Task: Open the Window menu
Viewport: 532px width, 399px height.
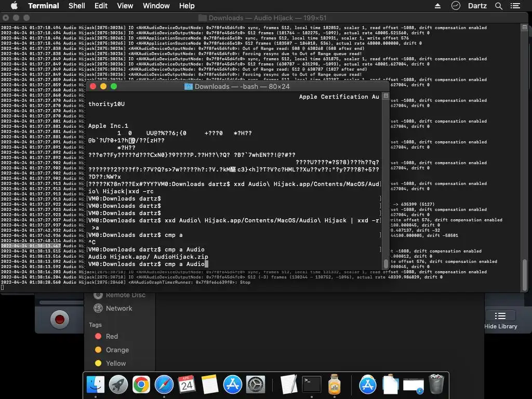Action: pos(156,6)
